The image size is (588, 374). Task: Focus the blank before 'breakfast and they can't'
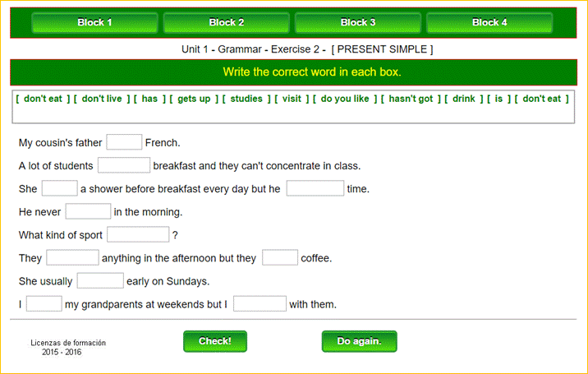(123, 165)
